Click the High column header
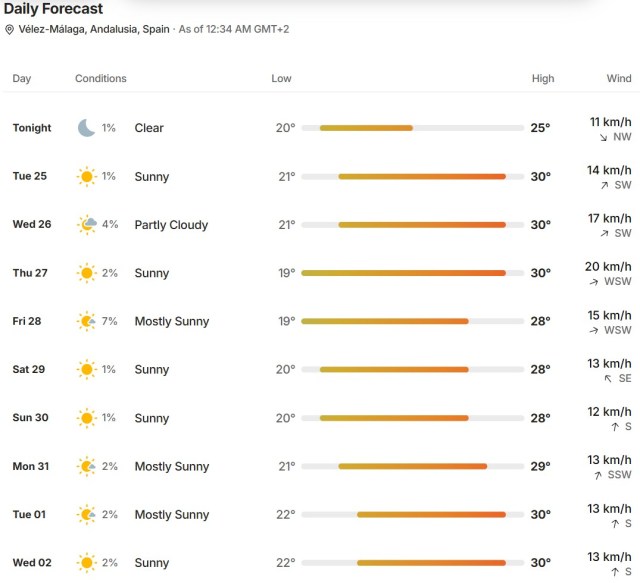Screen dimensions: 640x583 [x=543, y=78]
